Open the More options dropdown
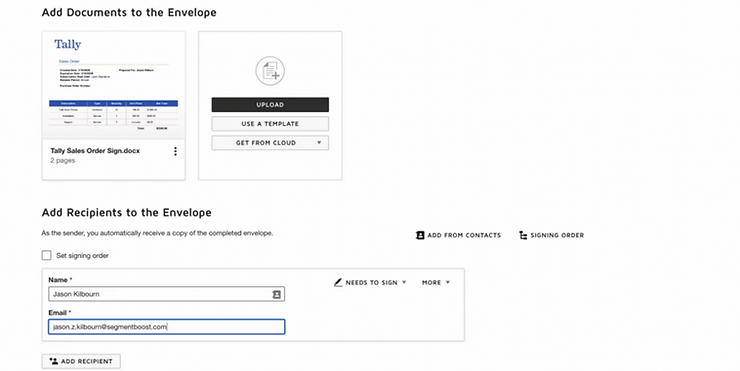Screen dimensions: 740x371 click(436, 282)
